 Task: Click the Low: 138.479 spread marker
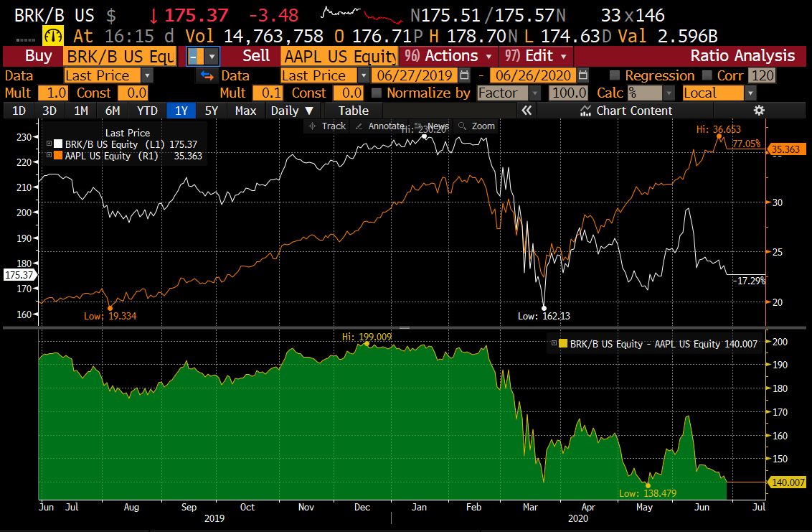pos(648,486)
